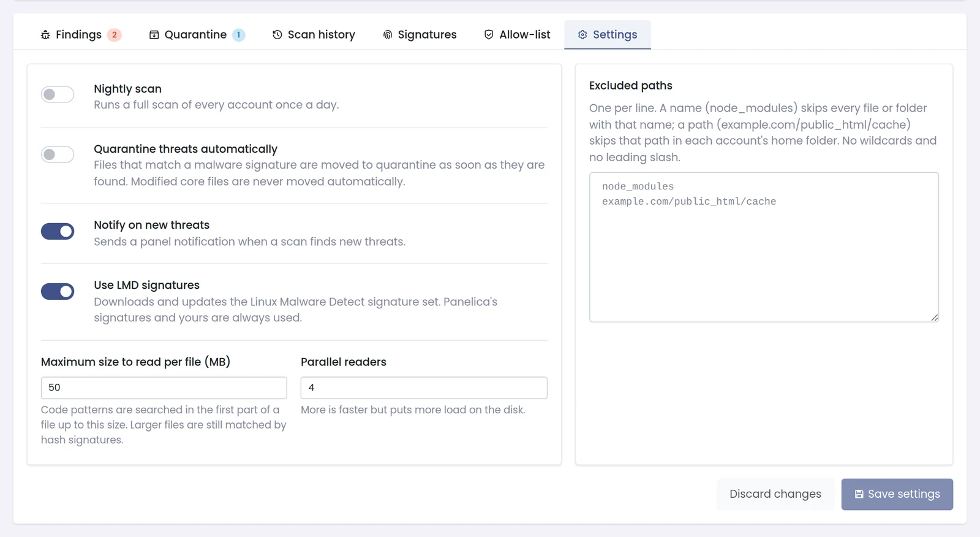Click the floppy disk icon in Save settings
Image resolution: width=980 pixels, height=537 pixels.
click(x=859, y=494)
